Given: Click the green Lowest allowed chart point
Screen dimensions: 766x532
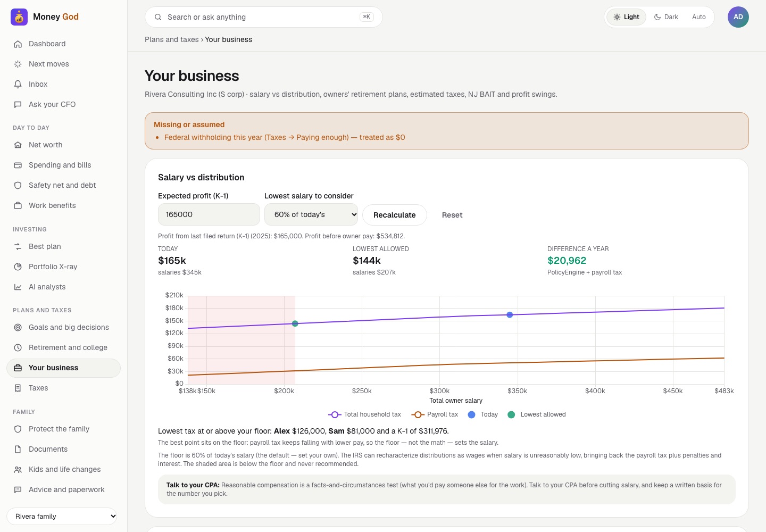Looking at the screenshot, I should pyautogui.click(x=295, y=323).
